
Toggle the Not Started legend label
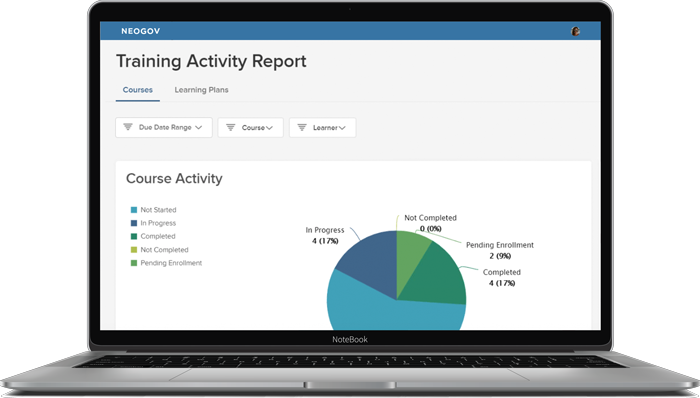[x=158, y=210]
